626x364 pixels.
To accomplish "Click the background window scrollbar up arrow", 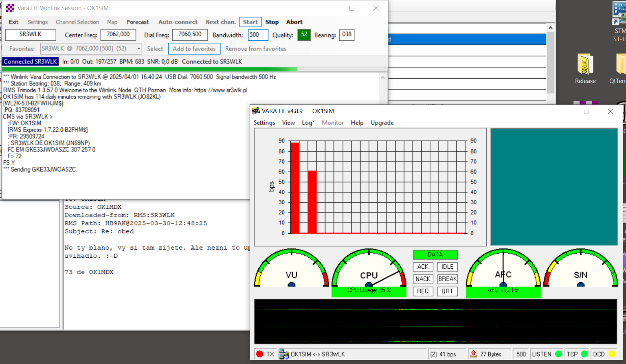I will (x=551, y=28).
